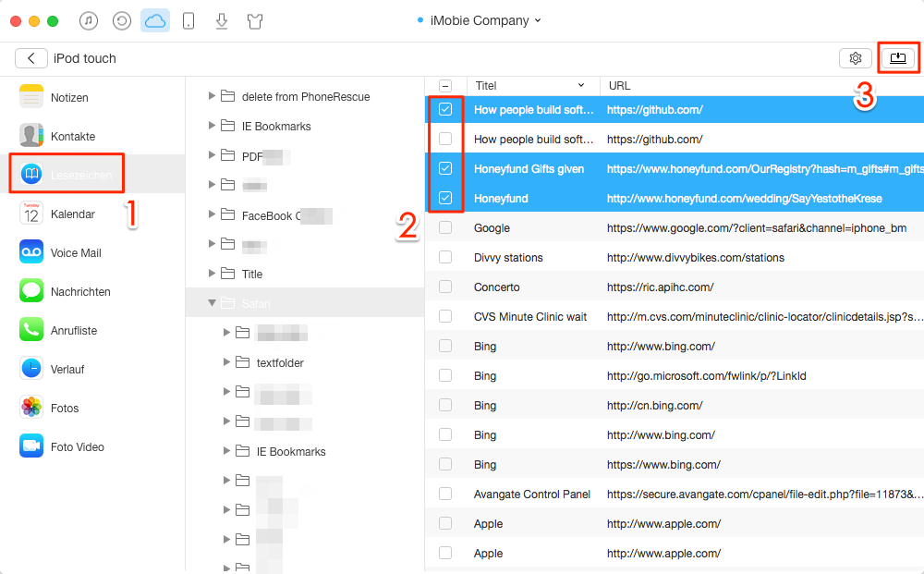Check the CVS Minute Clinic wait checkbox
Image resolution: width=924 pixels, height=574 pixels.
445,316
